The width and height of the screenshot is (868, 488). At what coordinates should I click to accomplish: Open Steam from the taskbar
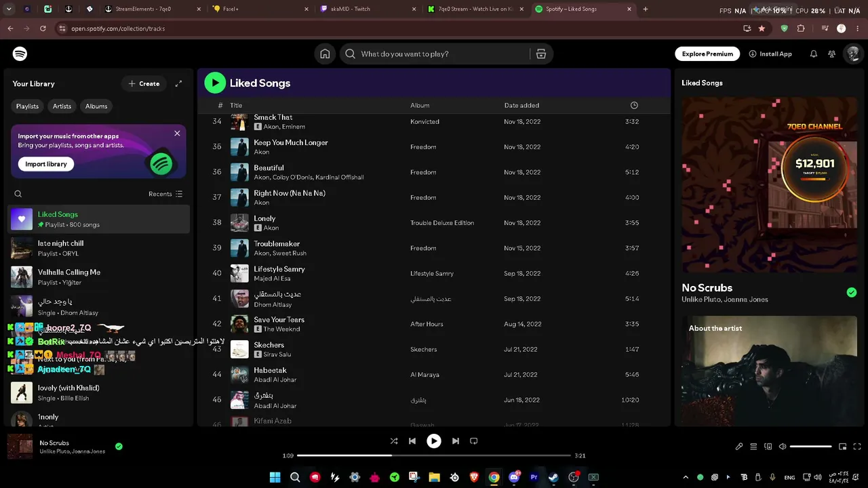pyautogui.click(x=553, y=477)
